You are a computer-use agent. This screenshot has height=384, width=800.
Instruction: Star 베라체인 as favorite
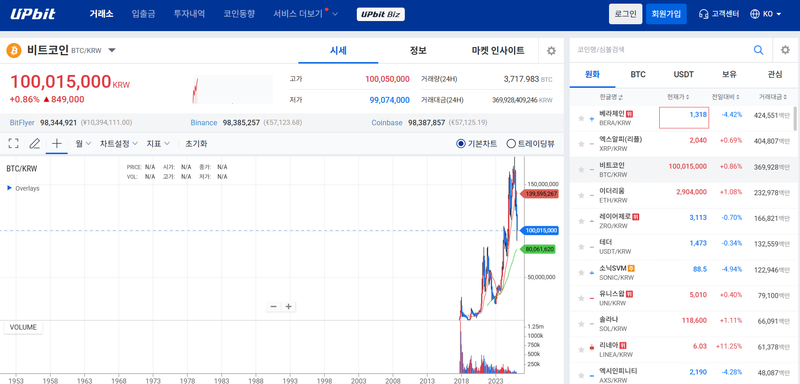coord(581,118)
